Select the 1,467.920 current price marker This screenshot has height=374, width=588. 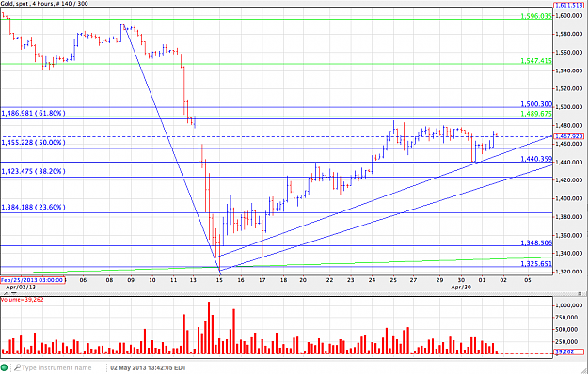pyautogui.click(x=568, y=136)
